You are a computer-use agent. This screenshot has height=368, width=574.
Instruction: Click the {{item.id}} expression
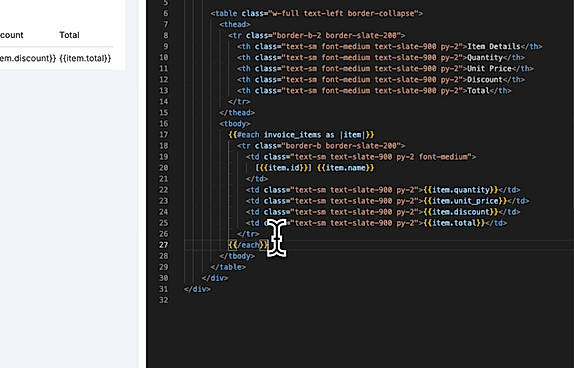click(x=284, y=168)
